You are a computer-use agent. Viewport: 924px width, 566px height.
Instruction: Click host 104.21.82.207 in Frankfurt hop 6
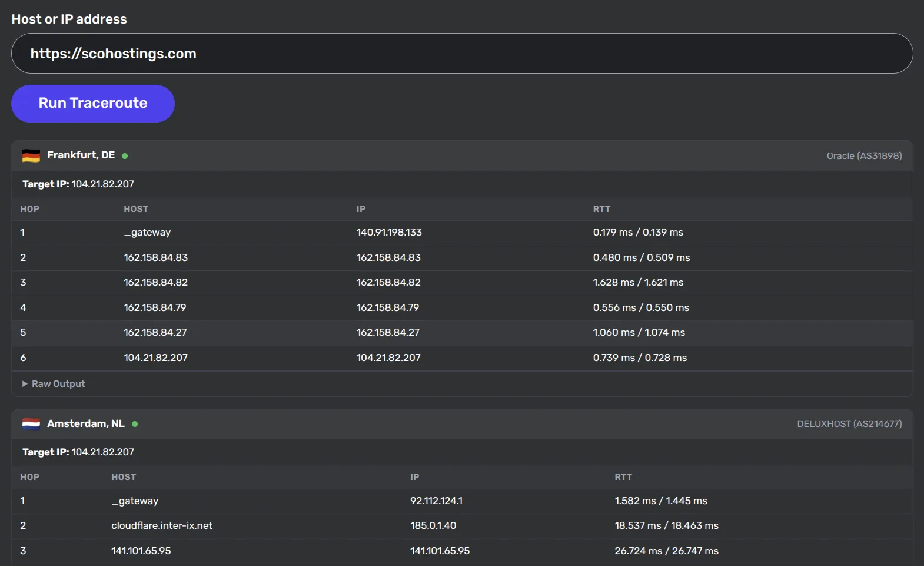point(156,358)
